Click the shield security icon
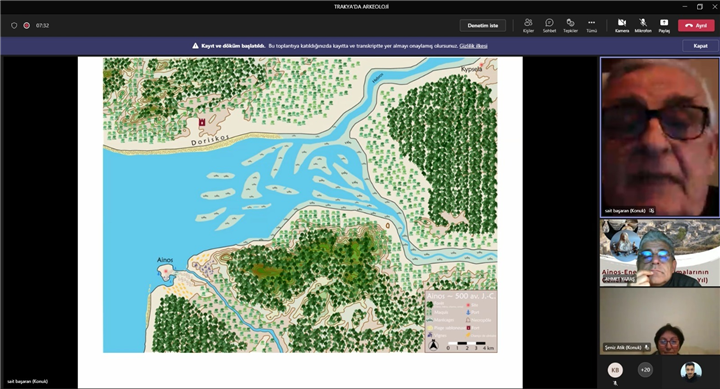The width and height of the screenshot is (720, 389). (14, 26)
